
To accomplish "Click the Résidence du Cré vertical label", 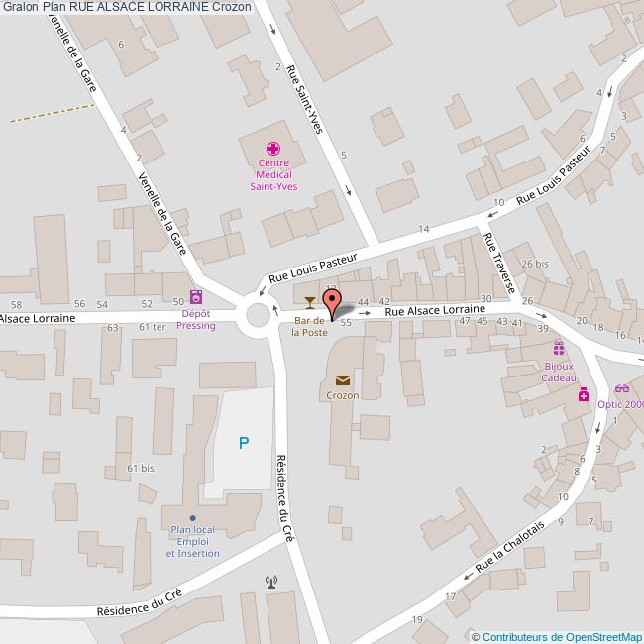I will pyautogui.click(x=285, y=497).
